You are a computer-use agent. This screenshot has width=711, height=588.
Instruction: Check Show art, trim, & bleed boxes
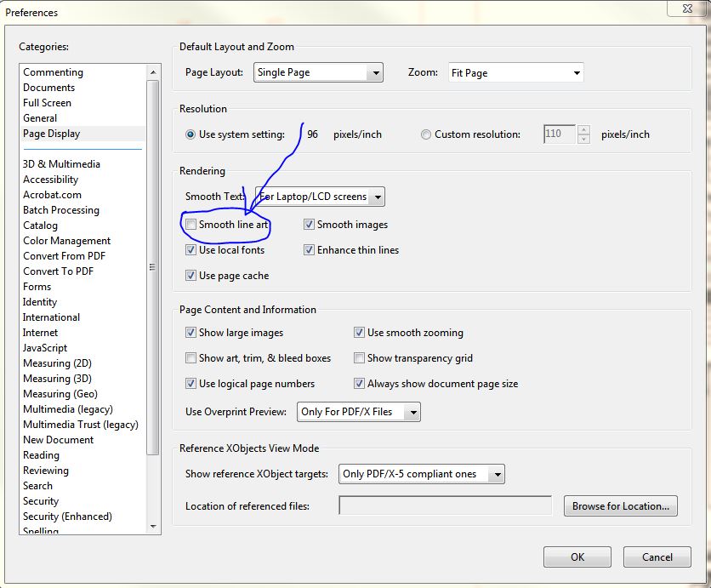(191, 358)
